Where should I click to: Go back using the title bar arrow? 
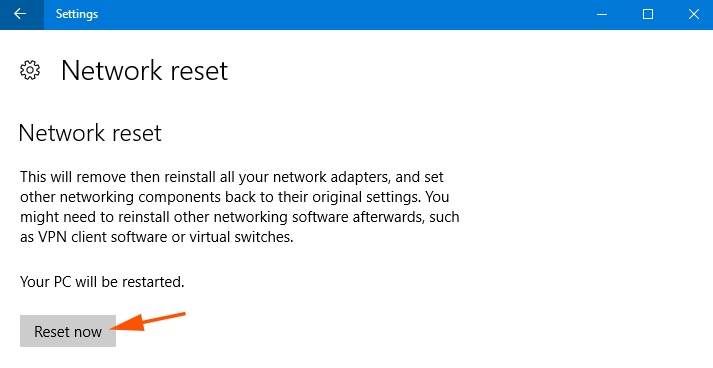pos(21,14)
